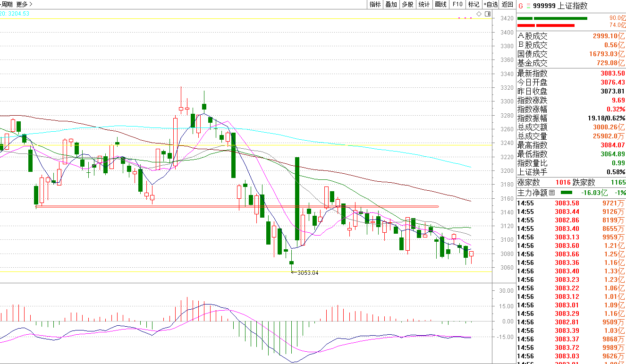Screen dimensions: 626x364
Task: Click the 上证换手 value 0.58%
Action: pyautogui.click(x=616, y=172)
